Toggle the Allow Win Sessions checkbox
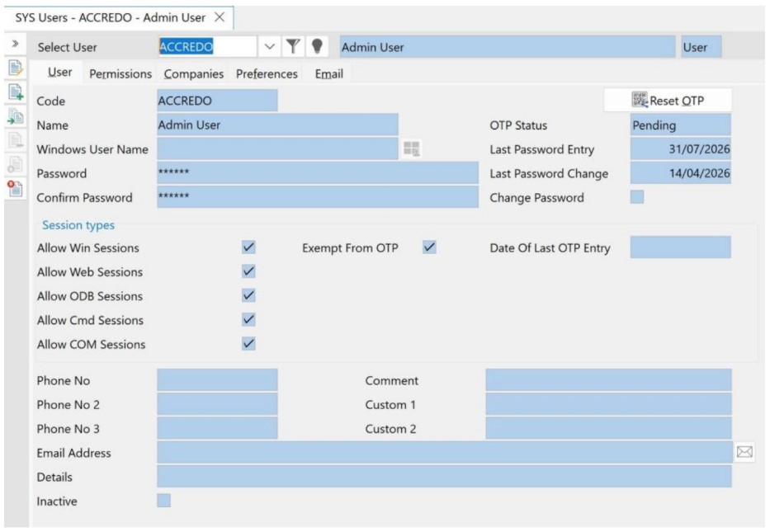Screen dimensions: 770x532 pyautogui.click(x=248, y=247)
